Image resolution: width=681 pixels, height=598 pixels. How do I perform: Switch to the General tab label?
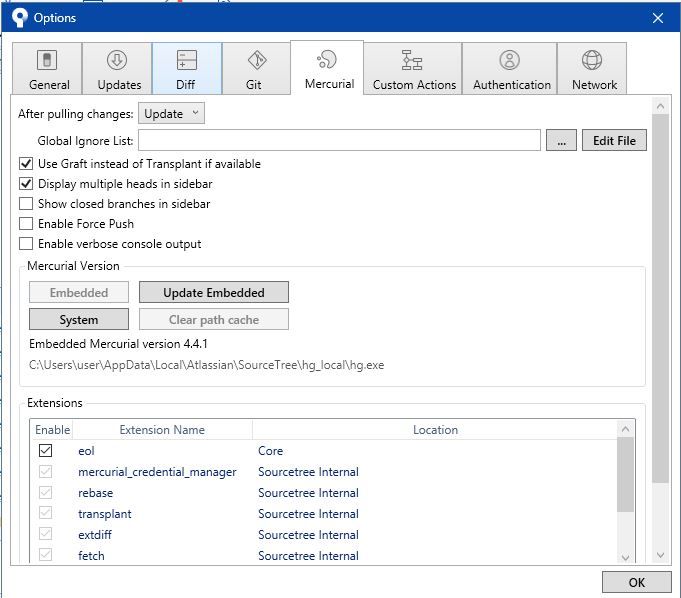pos(49,85)
